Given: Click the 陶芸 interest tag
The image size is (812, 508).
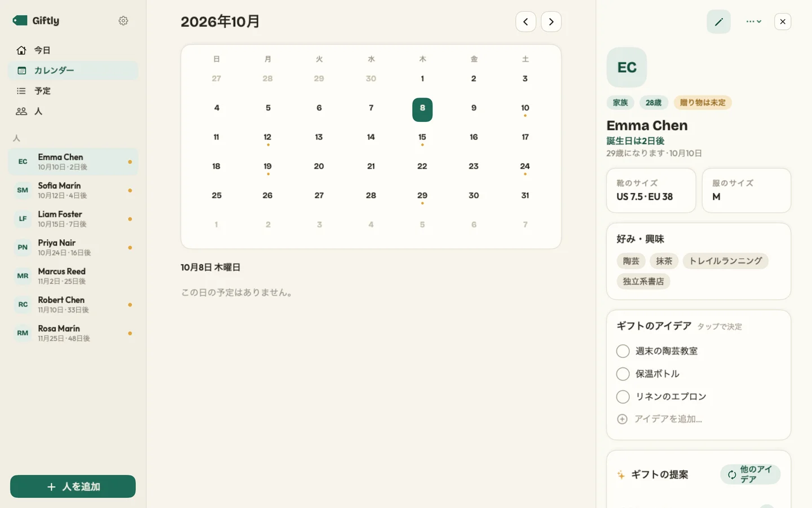Looking at the screenshot, I should [x=631, y=261].
